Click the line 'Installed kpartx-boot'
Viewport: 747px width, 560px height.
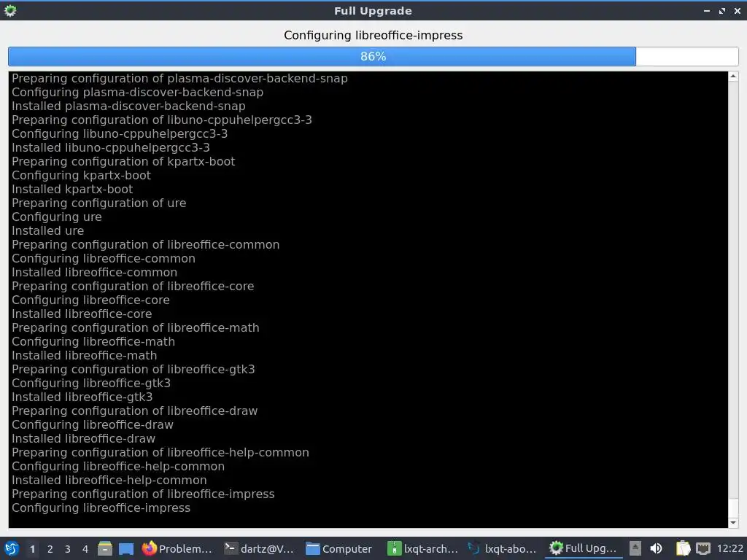click(x=72, y=189)
